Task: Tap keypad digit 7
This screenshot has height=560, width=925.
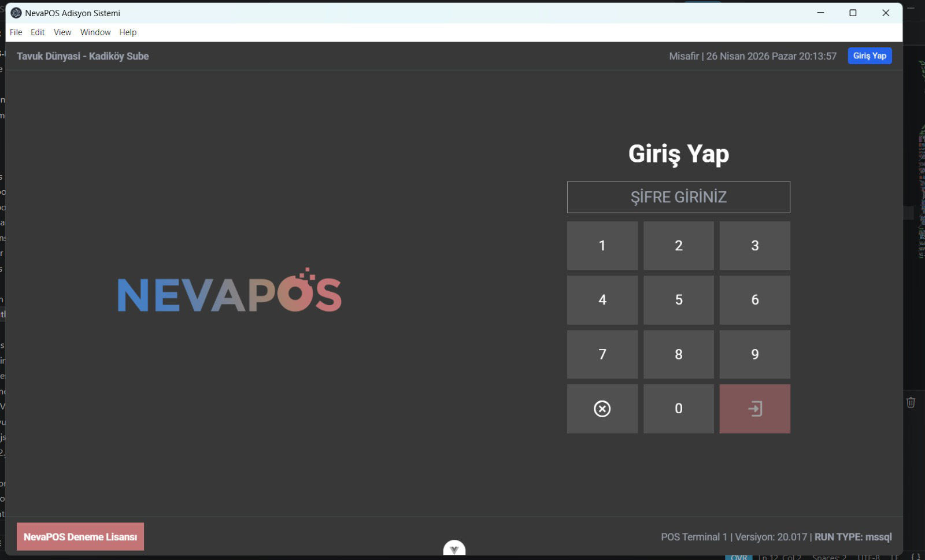Action: [x=602, y=354]
